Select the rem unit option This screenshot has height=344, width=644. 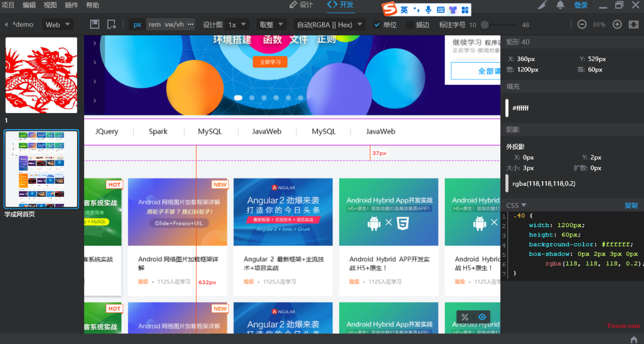155,25
